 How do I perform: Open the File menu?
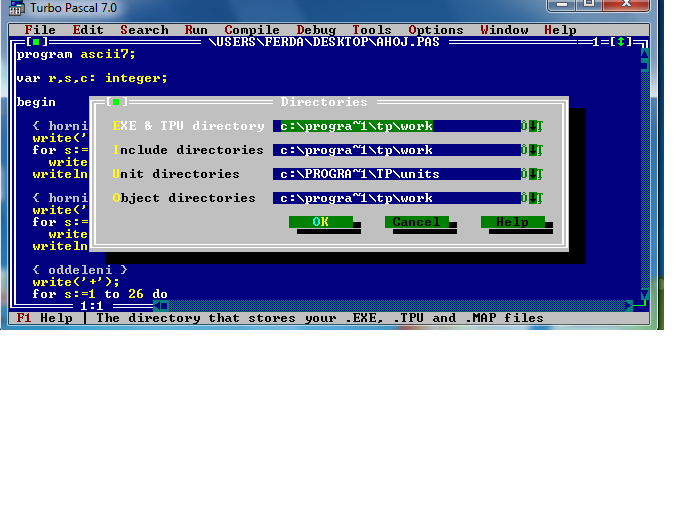[40, 30]
